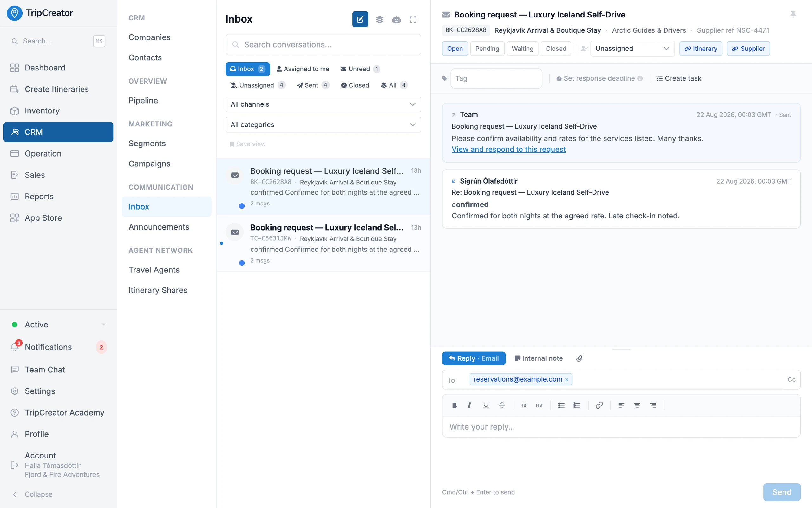Open Create Itineraries in sidebar
The width and height of the screenshot is (812, 508).
pyautogui.click(x=58, y=89)
